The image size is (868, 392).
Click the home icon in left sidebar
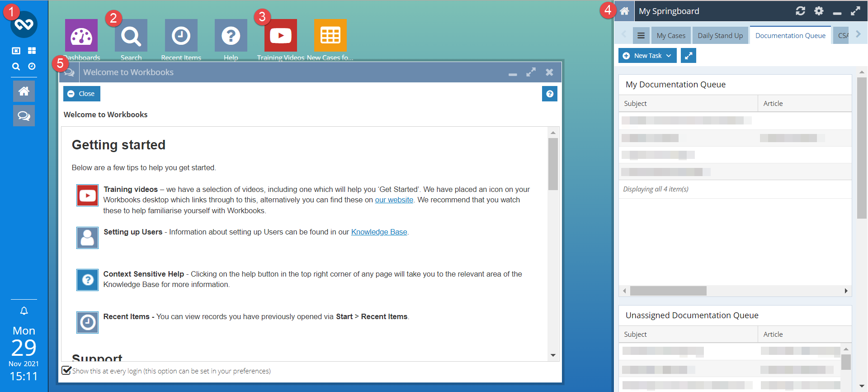[x=24, y=91]
